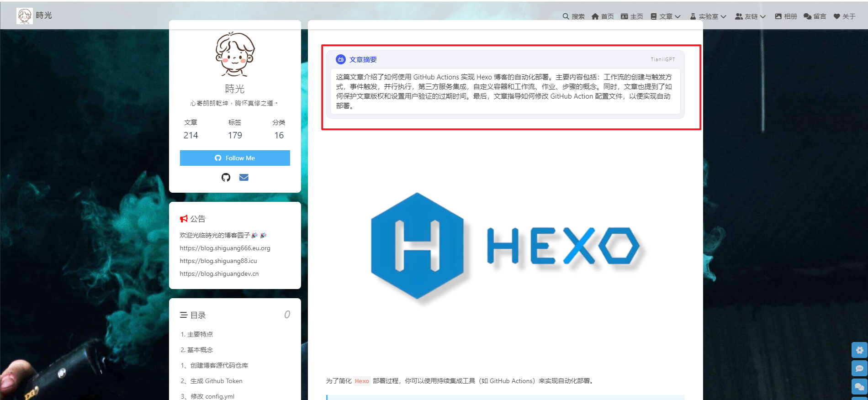Open the TianliGPT link in summary box

tap(663, 59)
